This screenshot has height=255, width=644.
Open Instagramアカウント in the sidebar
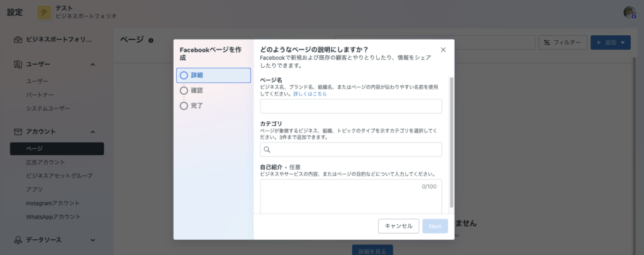pos(53,203)
